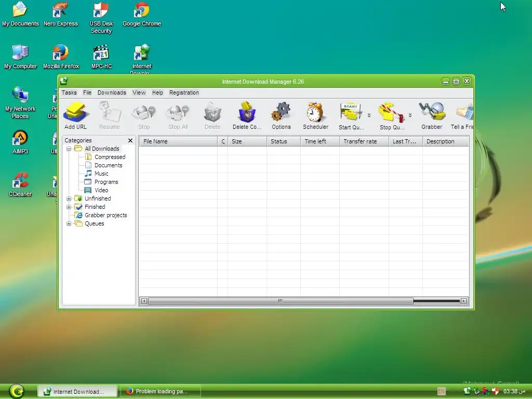The height and width of the screenshot is (399, 532).
Task: Click the taskbar clock showing 03:38
Action: [x=514, y=391]
